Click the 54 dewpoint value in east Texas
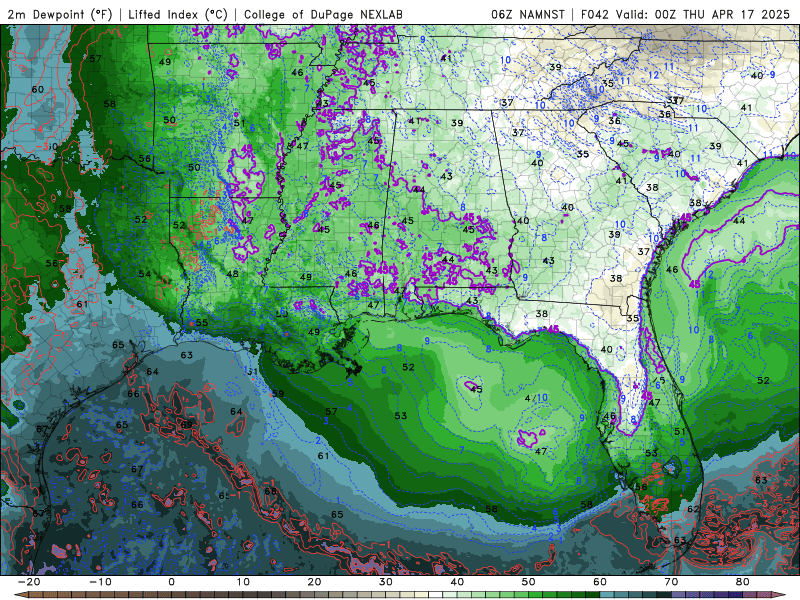The image size is (800, 600). pyautogui.click(x=144, y=274)
